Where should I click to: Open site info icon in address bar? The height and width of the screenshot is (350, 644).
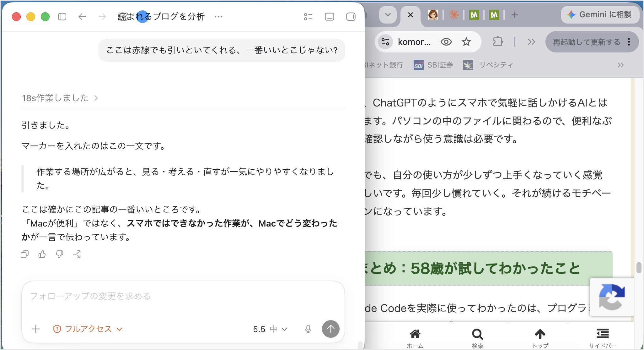click(385, 42)
